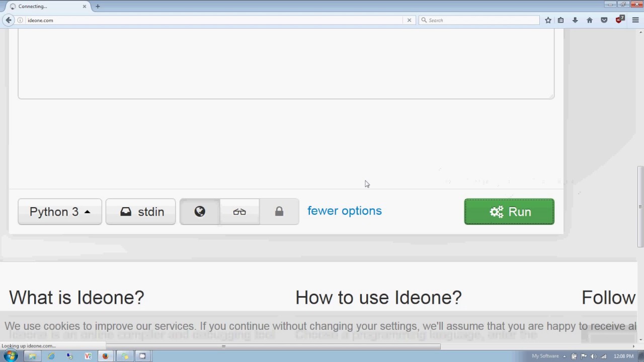Click the back arrow navigation button

(9, 20)
